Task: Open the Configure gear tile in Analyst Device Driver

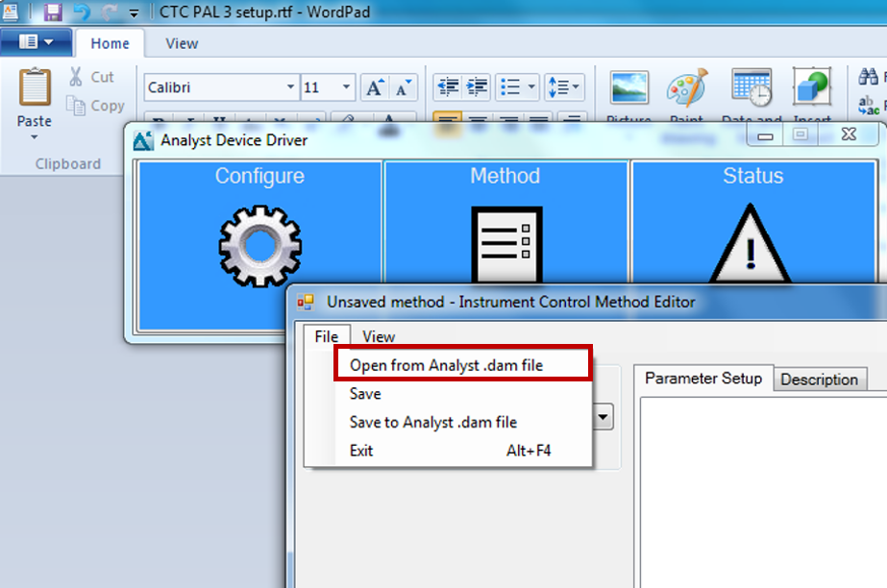Action: coord(260,245)
